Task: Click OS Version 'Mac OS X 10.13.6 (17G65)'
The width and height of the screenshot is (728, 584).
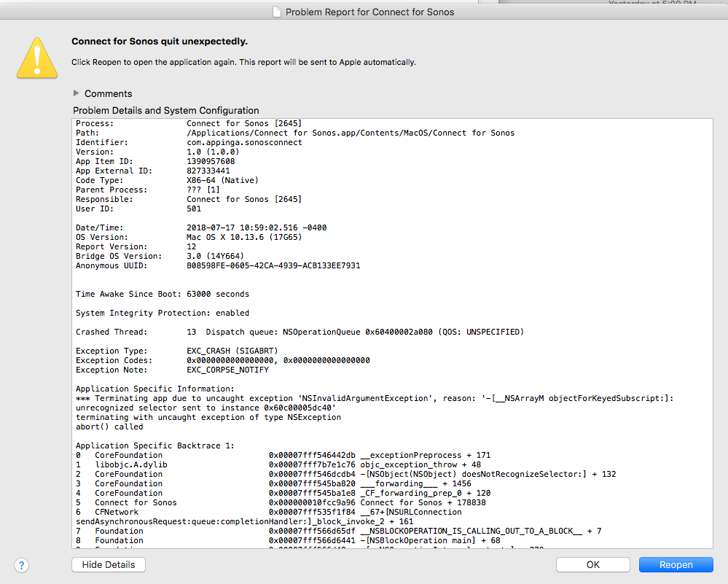Action: point(244,237)
